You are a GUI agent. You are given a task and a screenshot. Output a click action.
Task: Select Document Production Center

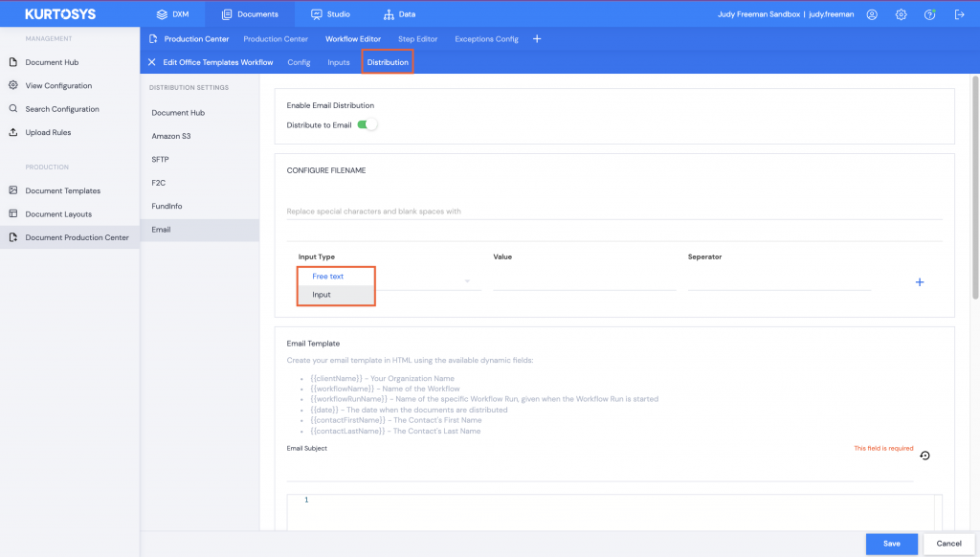pos(69,237)
